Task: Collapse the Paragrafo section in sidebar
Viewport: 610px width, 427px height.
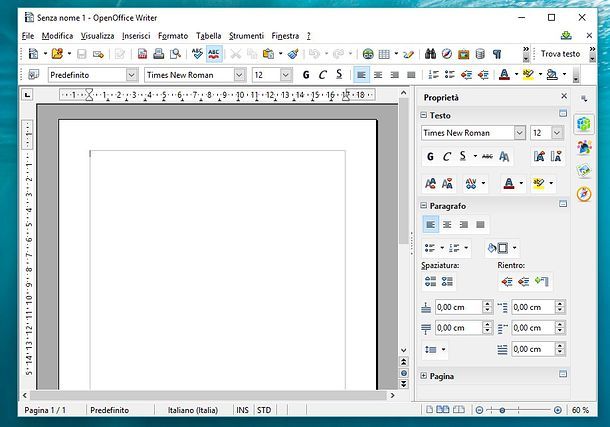Action: [x=424, y=205]
